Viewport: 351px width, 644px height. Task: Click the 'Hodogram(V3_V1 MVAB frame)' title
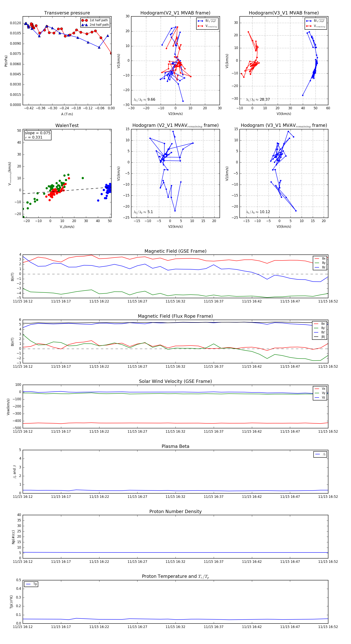pyautogui.click(x=284, y=13)
